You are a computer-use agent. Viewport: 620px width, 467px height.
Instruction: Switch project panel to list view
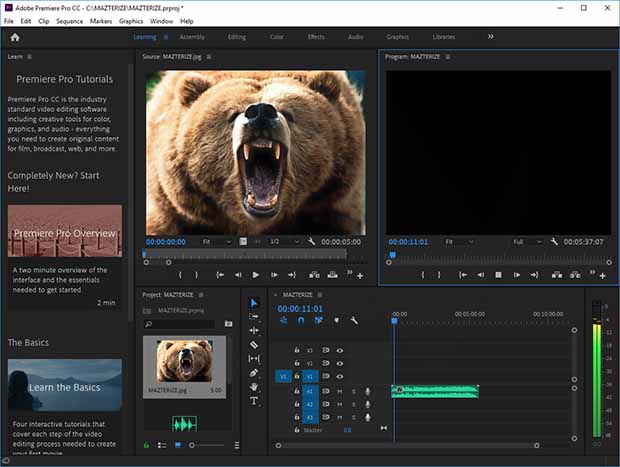(162, 446)
